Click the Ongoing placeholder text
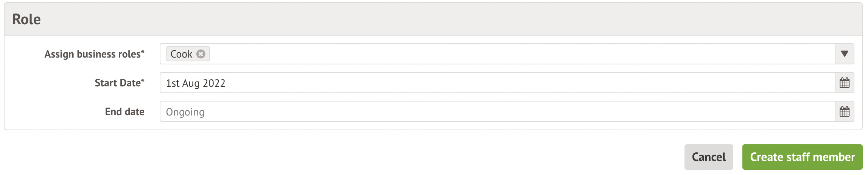 (185, 112)
